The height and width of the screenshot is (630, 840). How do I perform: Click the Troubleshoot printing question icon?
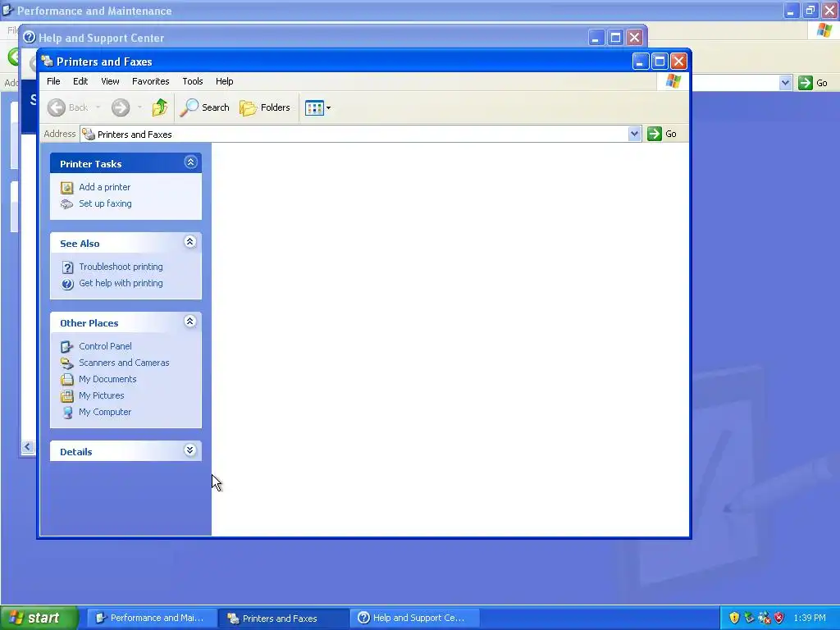[67, 267]
